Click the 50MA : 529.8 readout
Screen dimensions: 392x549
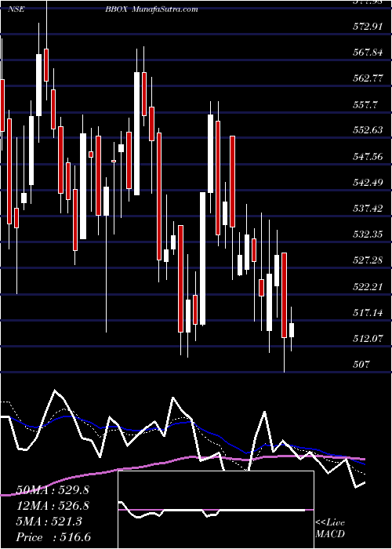[53, 490]
